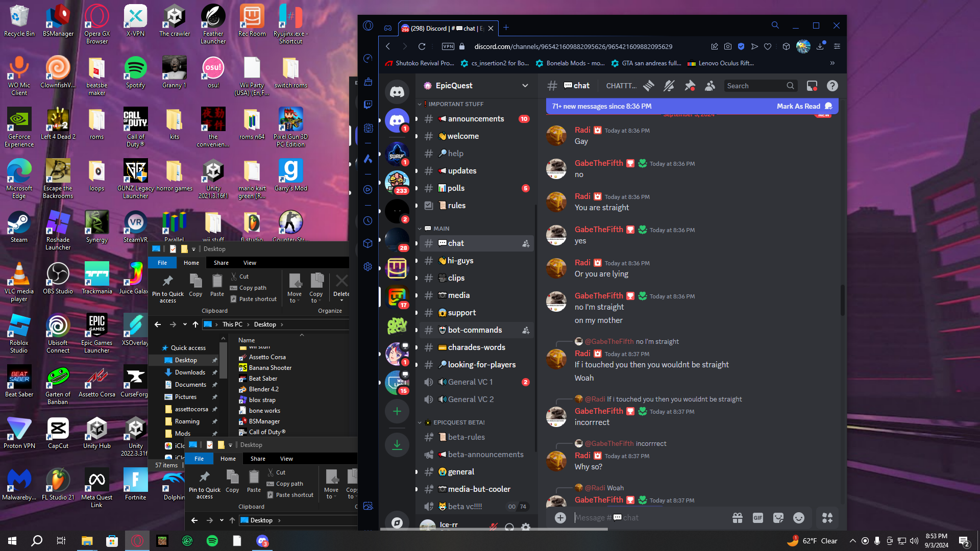This screenshot has height=551, width=980.
Task: Collapse the MAIN channel category
Action: tap(441, 229)
